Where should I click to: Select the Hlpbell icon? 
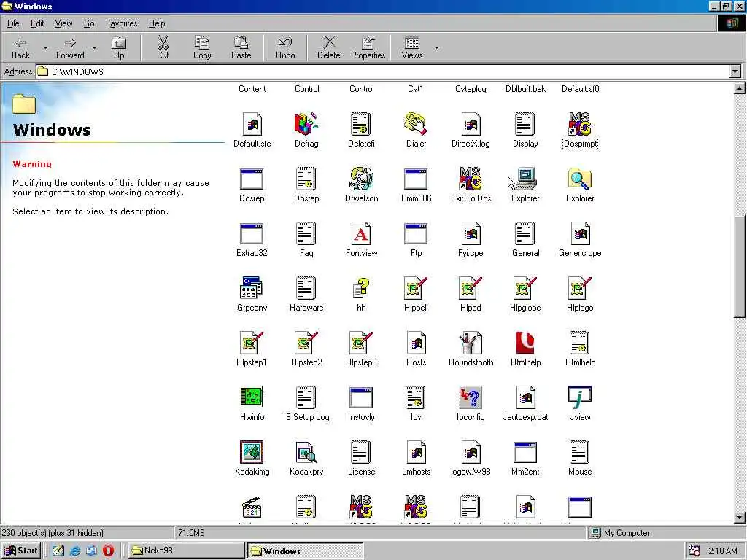(x=416, y=288)
